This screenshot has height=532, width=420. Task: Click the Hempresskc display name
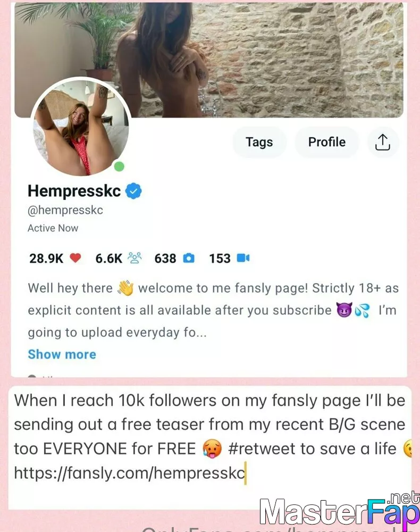click(74, 190)
